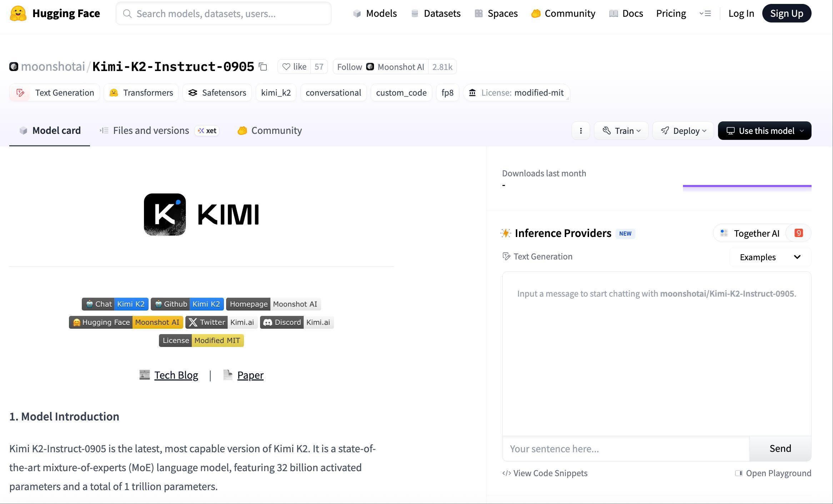This screenshot has height=504, width=833.
Task: Click the Discord Kimi.ai badge
Action: point(296,322)
